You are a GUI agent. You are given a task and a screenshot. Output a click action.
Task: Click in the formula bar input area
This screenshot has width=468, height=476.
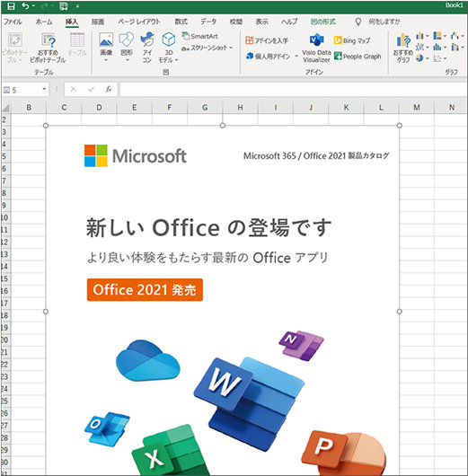click(293, 90)
